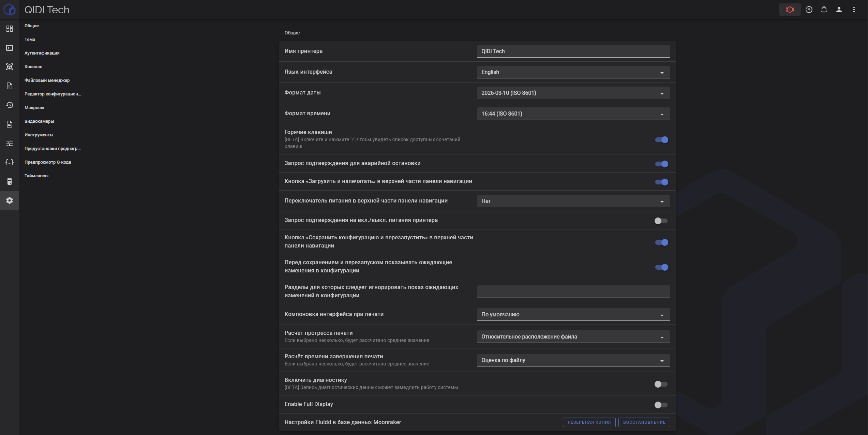Click the Имя принтера text field
Viewport: 868px width, 435px height.
pyautogui.click(x=573, y=51)
